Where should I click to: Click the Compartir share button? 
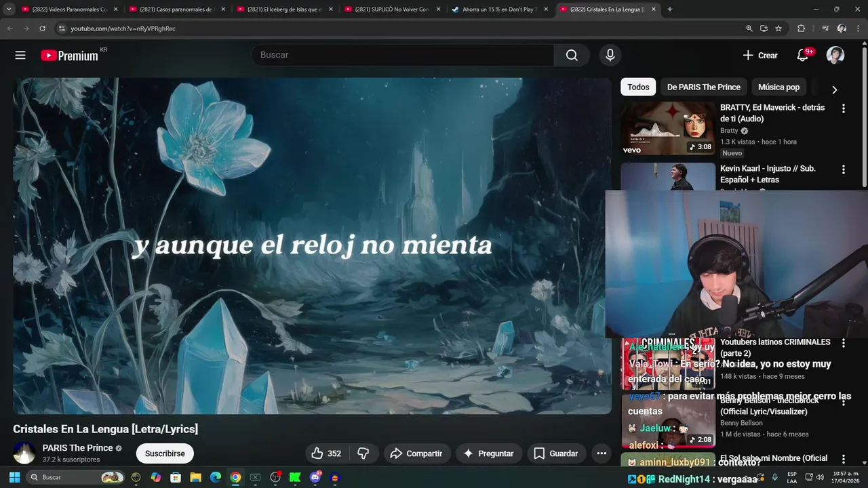(416, 453)
